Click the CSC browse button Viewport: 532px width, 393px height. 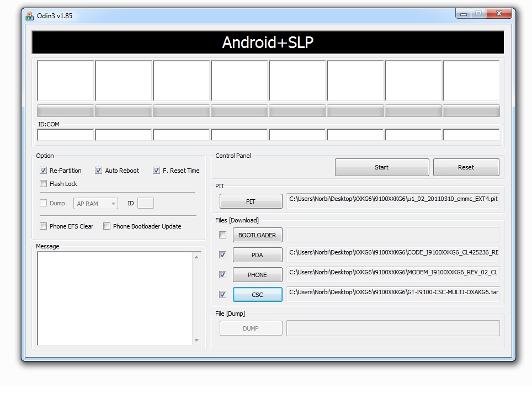[257, 295]
